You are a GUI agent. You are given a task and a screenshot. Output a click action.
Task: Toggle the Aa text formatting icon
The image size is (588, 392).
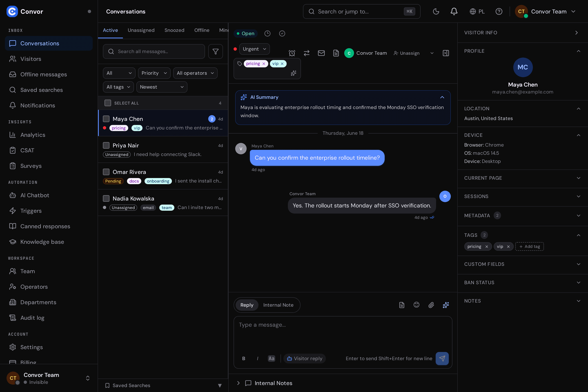coord(272,359)
